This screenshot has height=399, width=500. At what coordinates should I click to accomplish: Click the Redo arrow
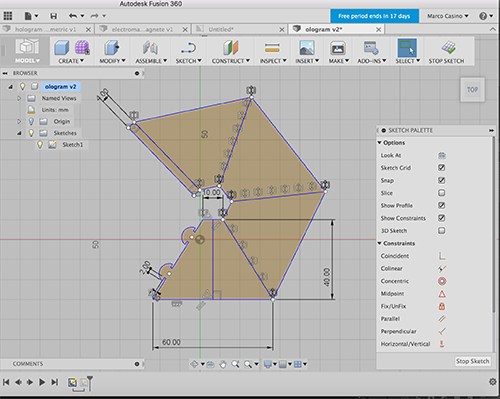point(95,16)
